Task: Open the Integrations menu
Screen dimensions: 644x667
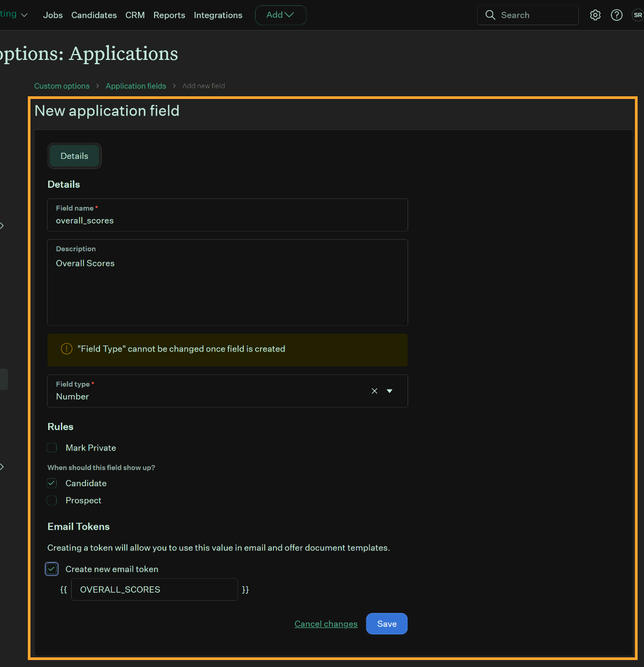Action: click(x=218, y=15)
